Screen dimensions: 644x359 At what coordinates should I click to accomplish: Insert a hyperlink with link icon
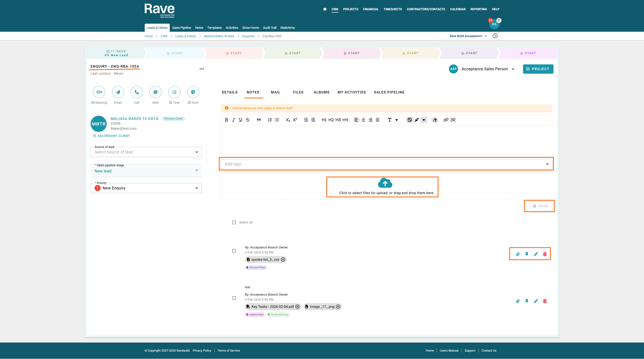point(445,120)
